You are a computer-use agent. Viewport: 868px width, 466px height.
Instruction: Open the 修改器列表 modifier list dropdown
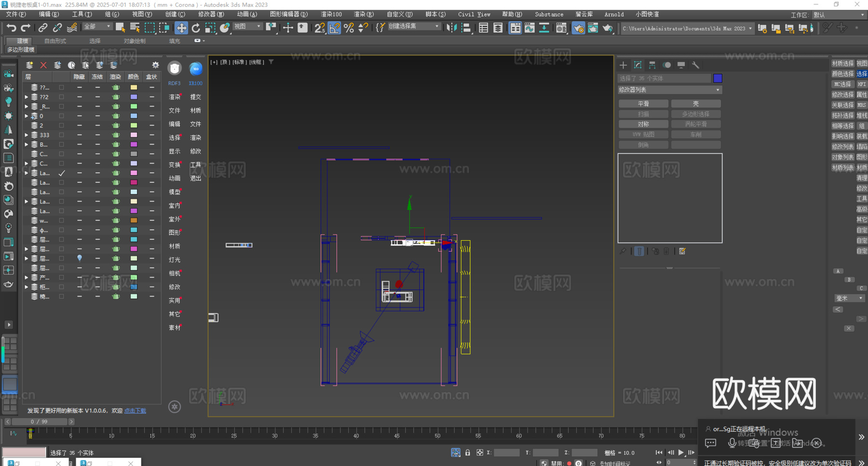(669, 90)
